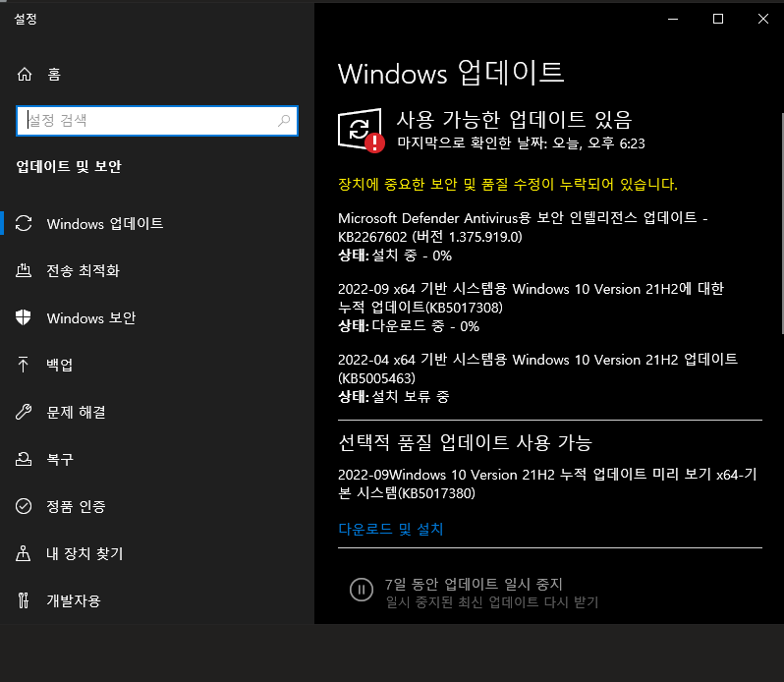Click the KB2267602 Defender update entry
Image resolution: width=784 pixels, height=682 pixels.
click(x=523, y=227)
